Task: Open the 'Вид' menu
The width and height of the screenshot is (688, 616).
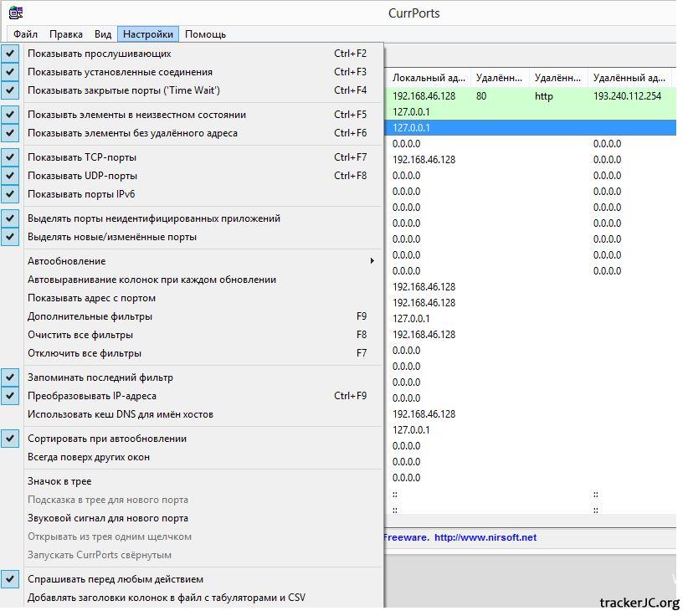Action: pyautogui.click(x=102, y=34)
